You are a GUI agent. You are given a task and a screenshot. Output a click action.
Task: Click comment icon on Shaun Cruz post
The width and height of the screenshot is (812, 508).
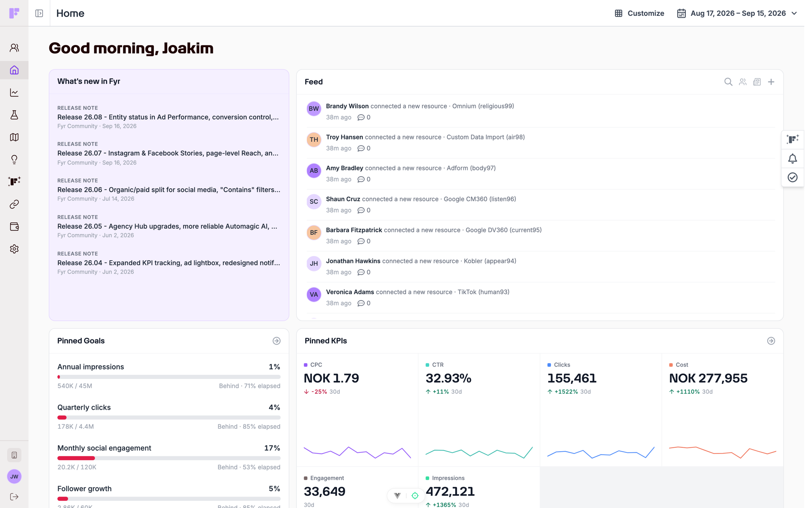point(361,210)
